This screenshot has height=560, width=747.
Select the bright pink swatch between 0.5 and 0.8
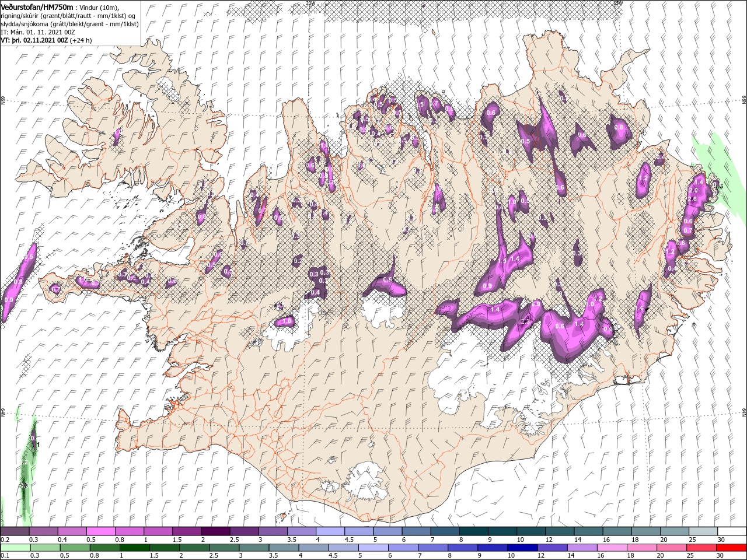coord(100,531)
